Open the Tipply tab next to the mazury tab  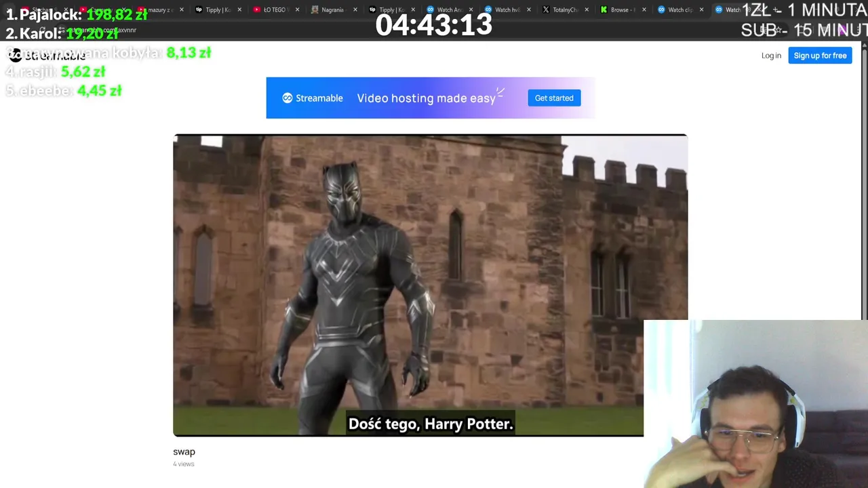(x=217, y=10)
